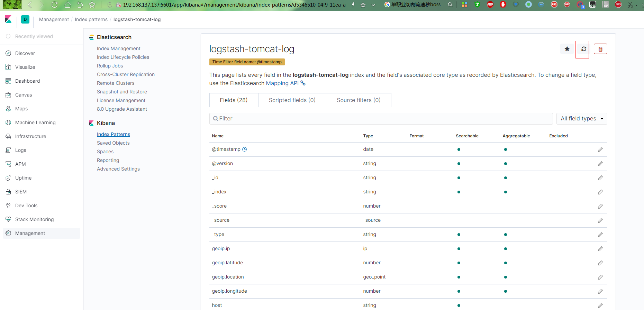Open Cross-Cluster Replication

click(126, 74)
